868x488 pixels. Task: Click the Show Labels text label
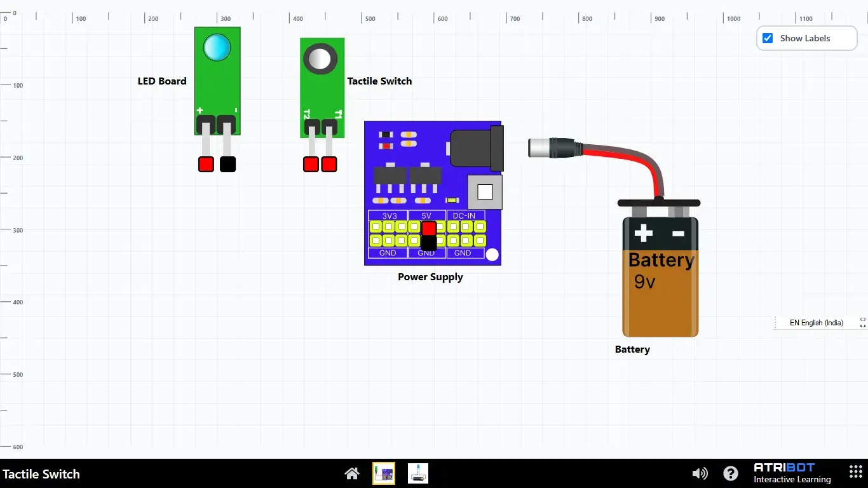pos(805,38)
